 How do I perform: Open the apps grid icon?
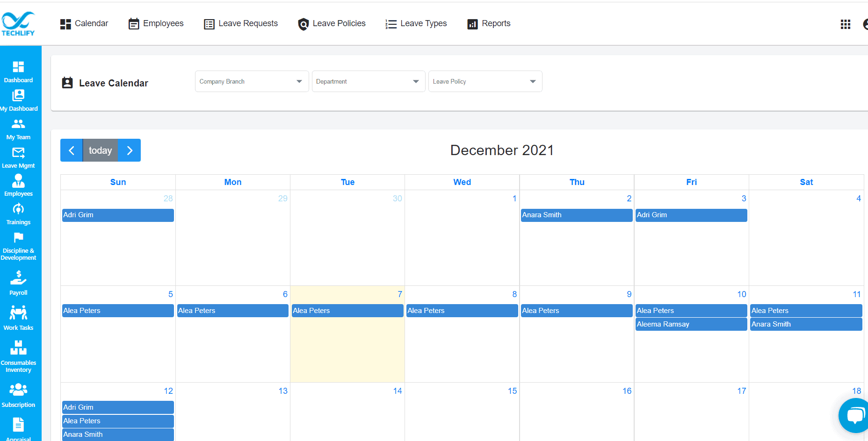tap(846, 24)
